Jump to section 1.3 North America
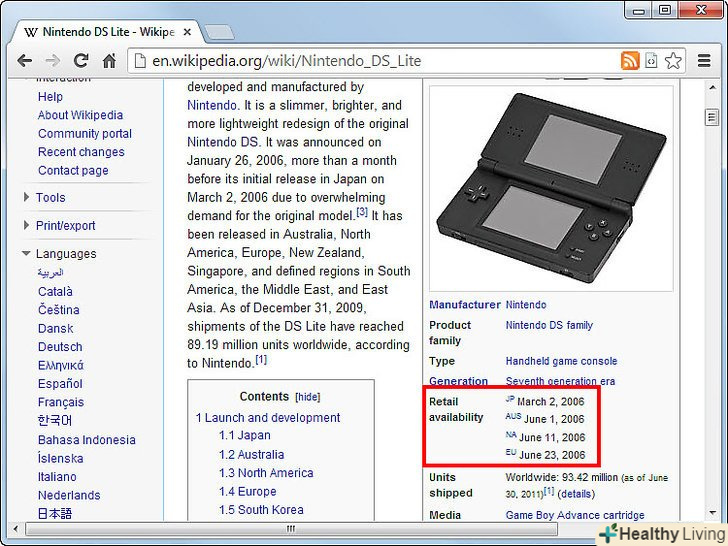Screen dimensions: 728x546 click(x=266, y=473)
